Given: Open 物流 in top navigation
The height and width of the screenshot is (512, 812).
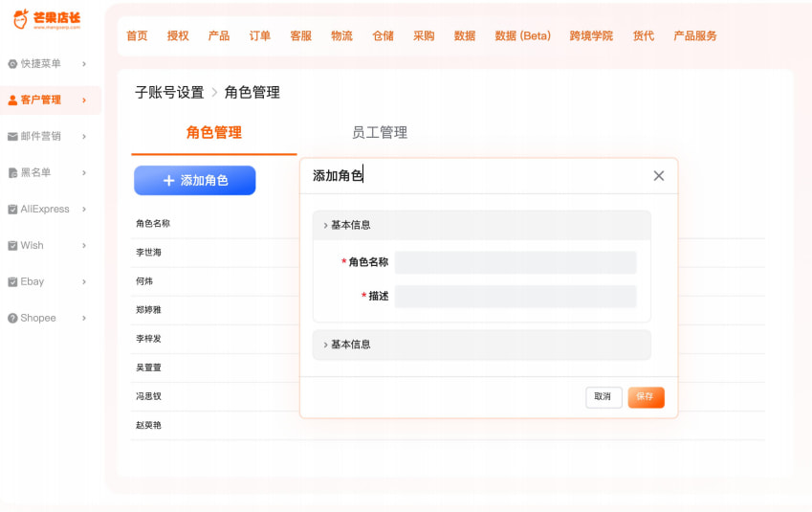Looking at the screenshot, I should [x=341, y=35].
